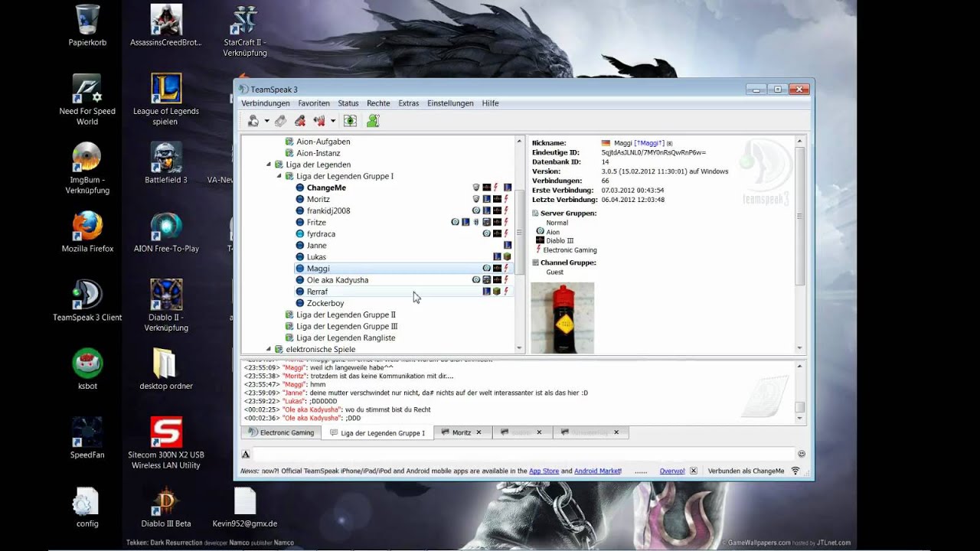Select the Battlefield 3 desktop icon
The height and width of the screenshot is (551, 980).
click(x=166, y=163)
